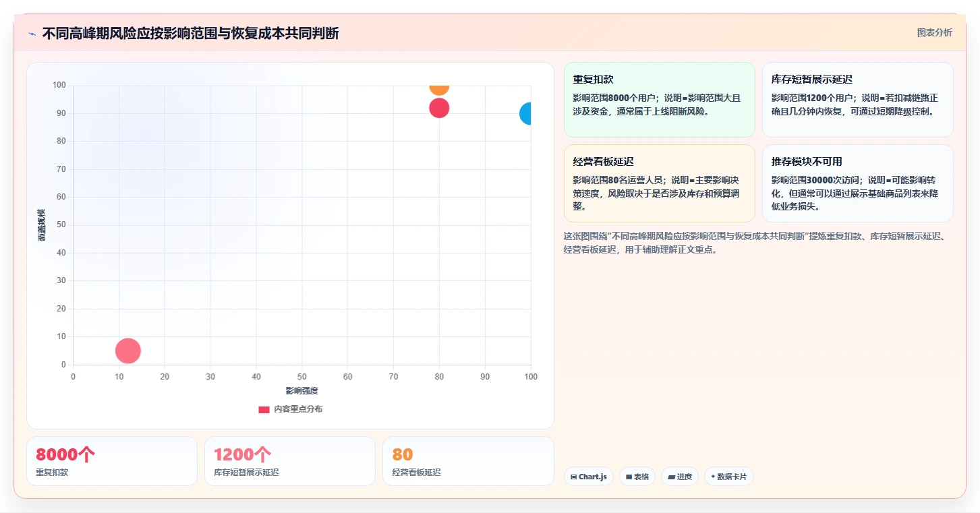Click the lightning icon beside the title
Image resolution: width=980 pixels, height=513 pixels.
[x=32, y=34]
